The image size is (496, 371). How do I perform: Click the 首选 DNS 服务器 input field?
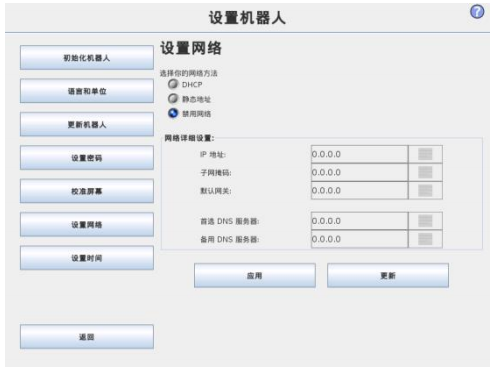coord(359,221)
